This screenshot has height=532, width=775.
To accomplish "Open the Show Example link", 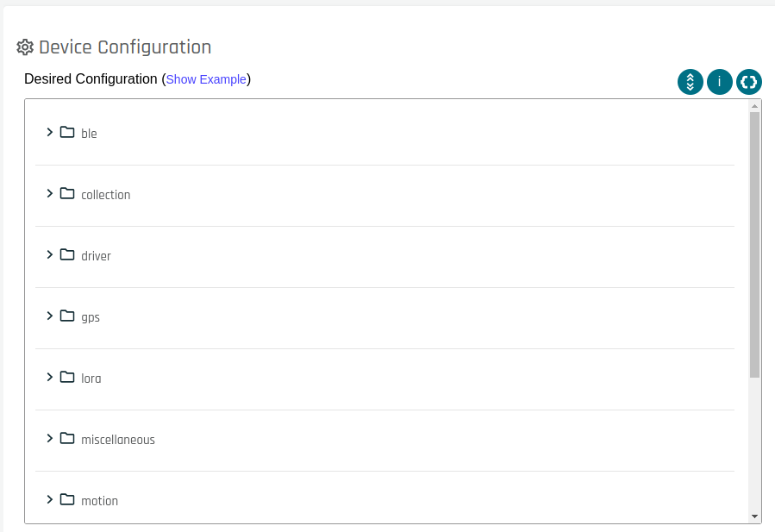I will (x=206, y=79).
